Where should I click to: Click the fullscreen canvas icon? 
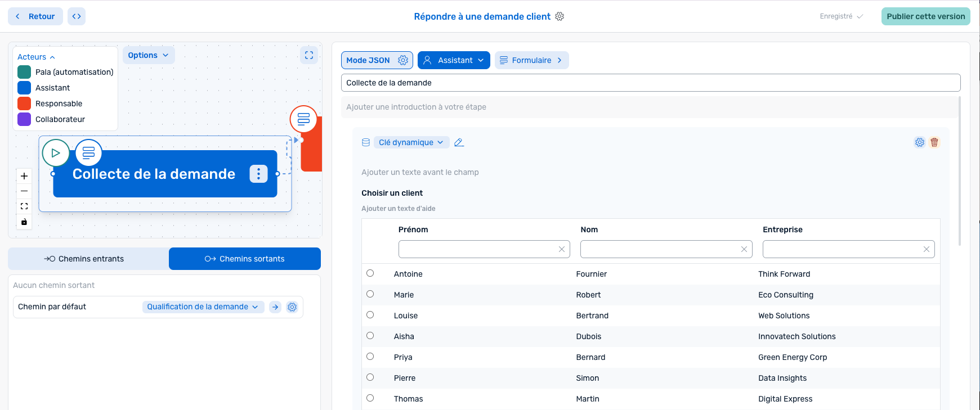click(309, 55)
